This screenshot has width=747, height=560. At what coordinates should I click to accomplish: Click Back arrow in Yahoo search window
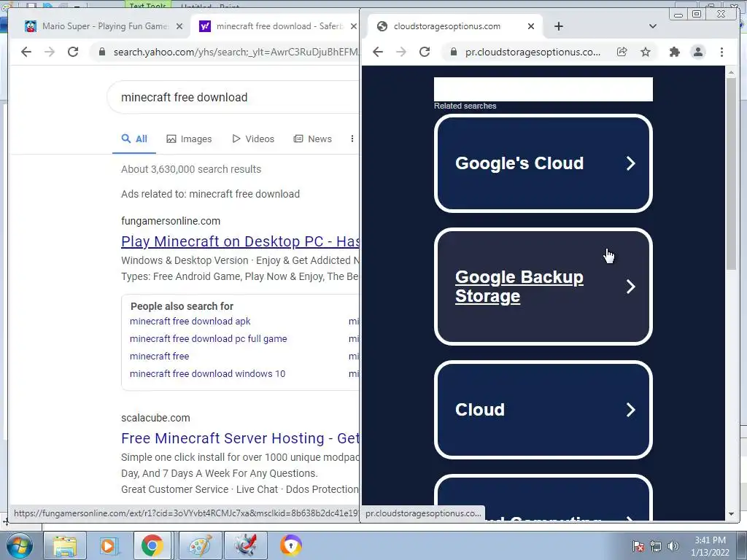pos(26,52)
